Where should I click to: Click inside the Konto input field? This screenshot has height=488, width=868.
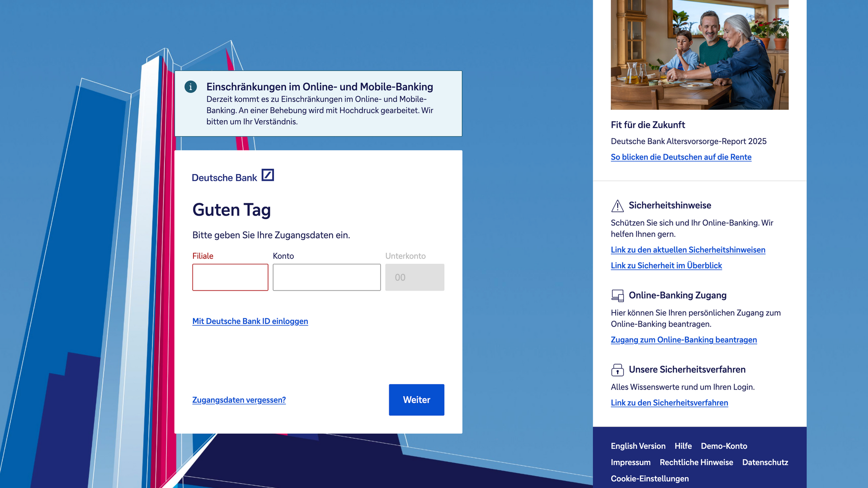[326, 277]
